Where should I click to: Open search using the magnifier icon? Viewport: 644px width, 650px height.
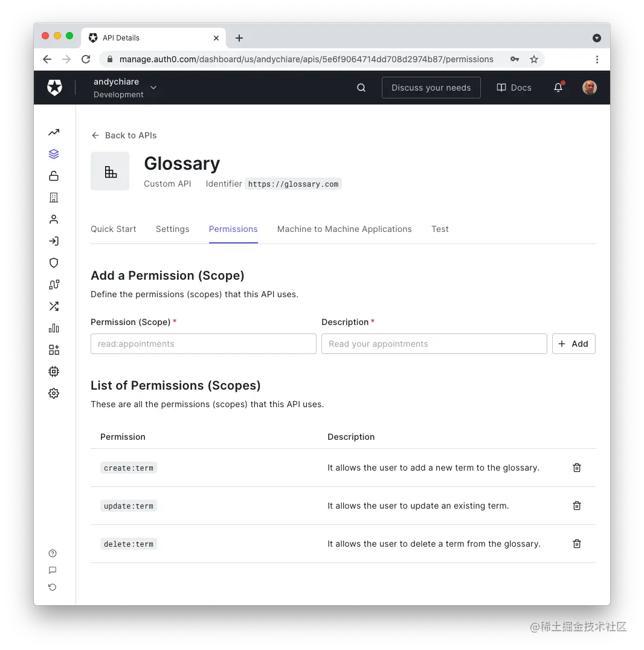coord(361,88)
